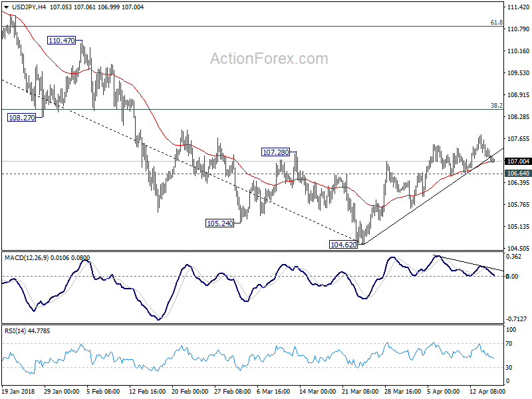Select the 111.420 price scale value
Image resolution: width=532 pixels, height=399 pixels.
click(x=518, y=7)
